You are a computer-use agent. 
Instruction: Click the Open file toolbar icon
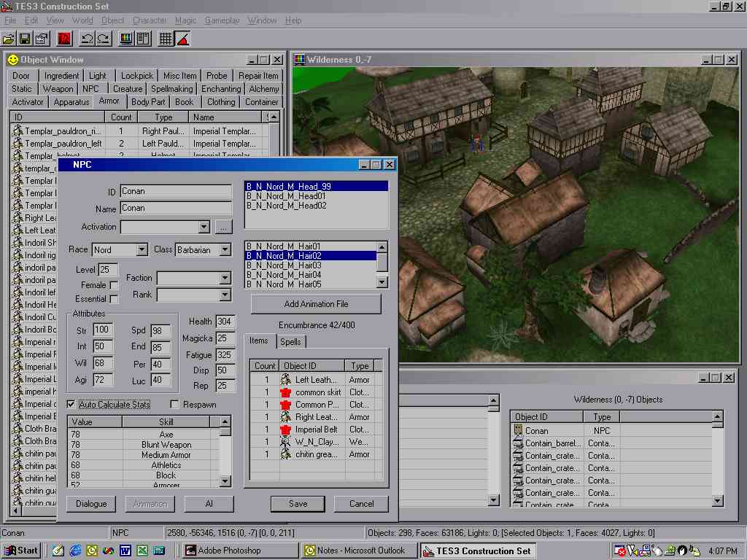point(9,39)
